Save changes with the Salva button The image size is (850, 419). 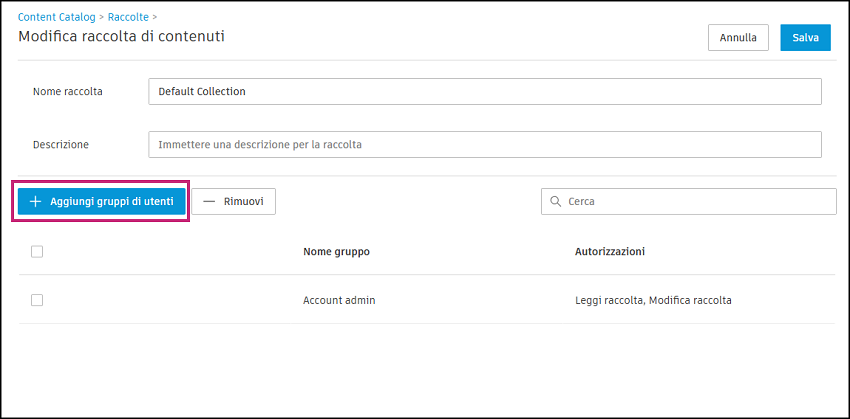pos(805,38)
